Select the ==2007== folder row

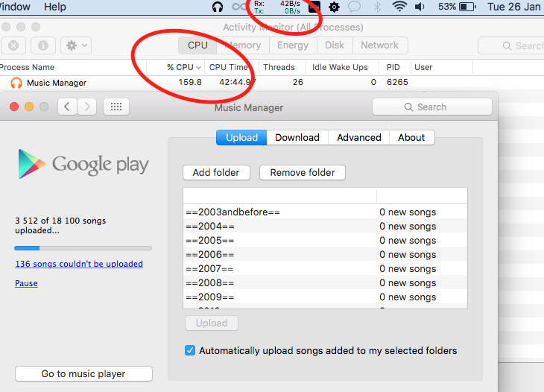coord(325,269)
